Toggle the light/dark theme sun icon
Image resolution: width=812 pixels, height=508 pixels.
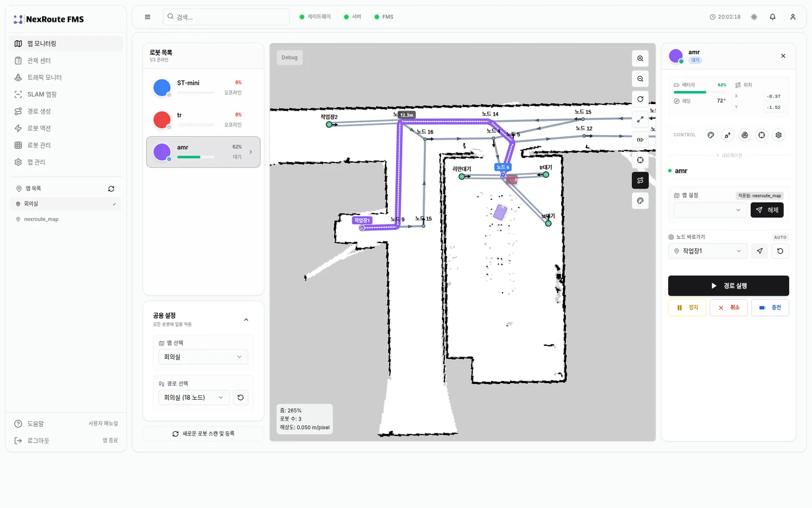point(754,17)
